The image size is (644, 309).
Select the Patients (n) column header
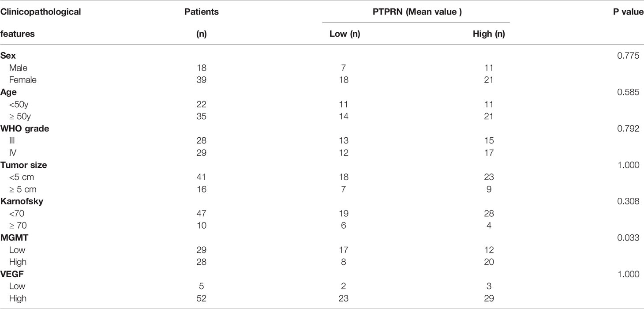coord(202,23)
